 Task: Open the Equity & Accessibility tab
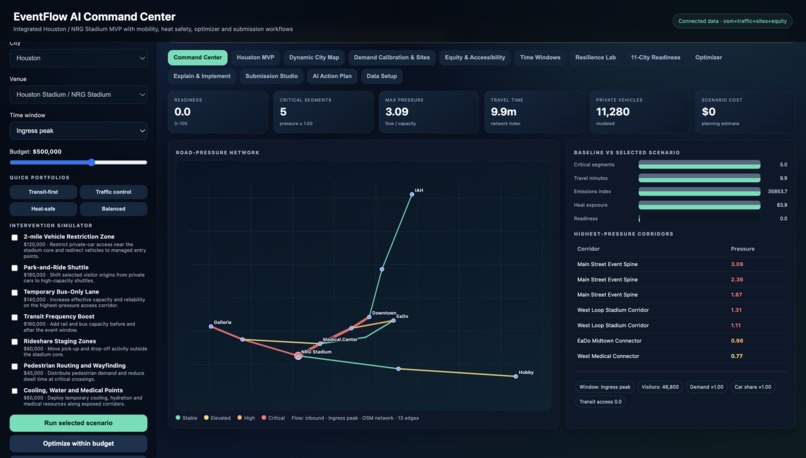475,58
